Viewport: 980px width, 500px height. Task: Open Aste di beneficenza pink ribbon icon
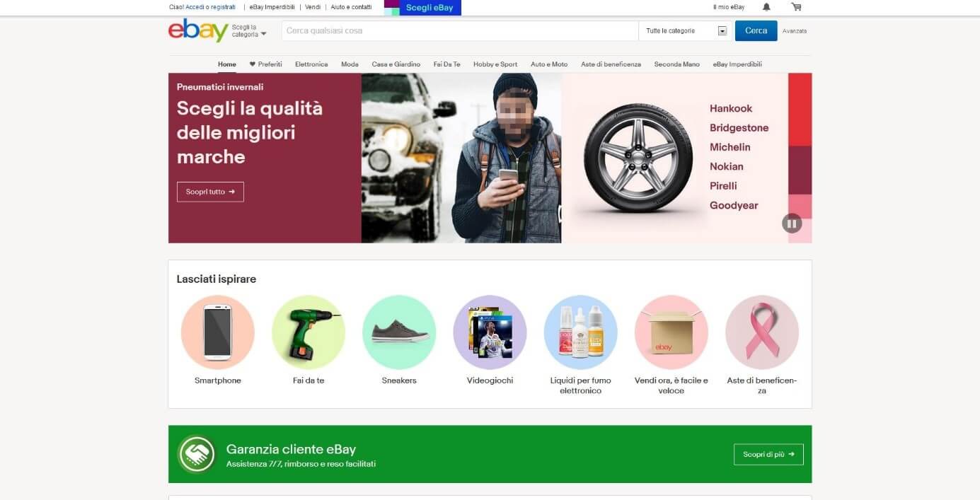tap(762, 332)
